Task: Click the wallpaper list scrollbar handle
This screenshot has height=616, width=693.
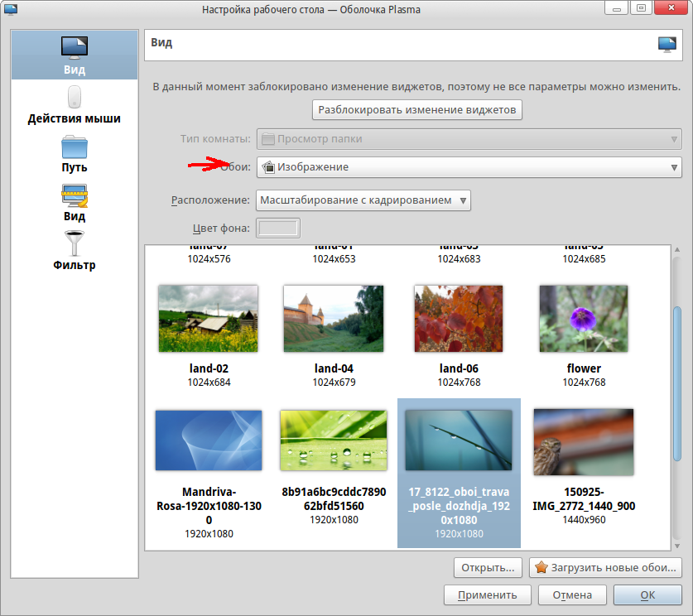Action: coord(677,383)
